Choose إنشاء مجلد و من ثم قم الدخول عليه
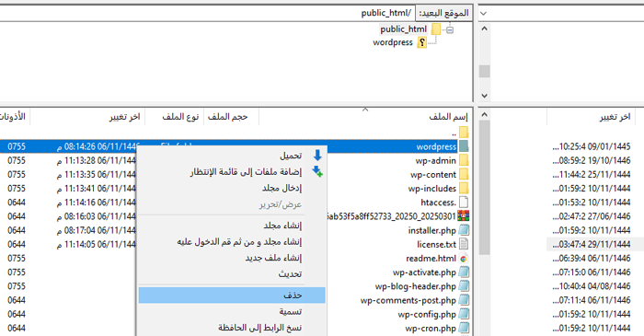 click(x=232, y=241)
